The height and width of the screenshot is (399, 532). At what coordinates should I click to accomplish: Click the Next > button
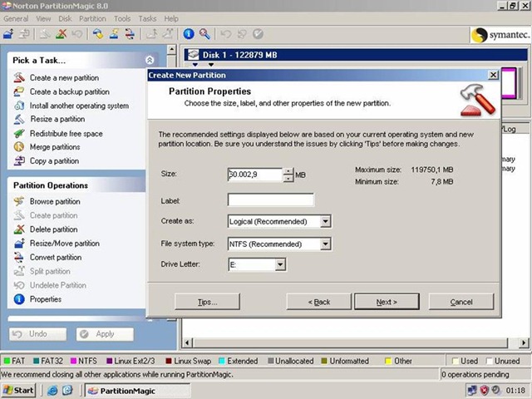coord(387,302)
